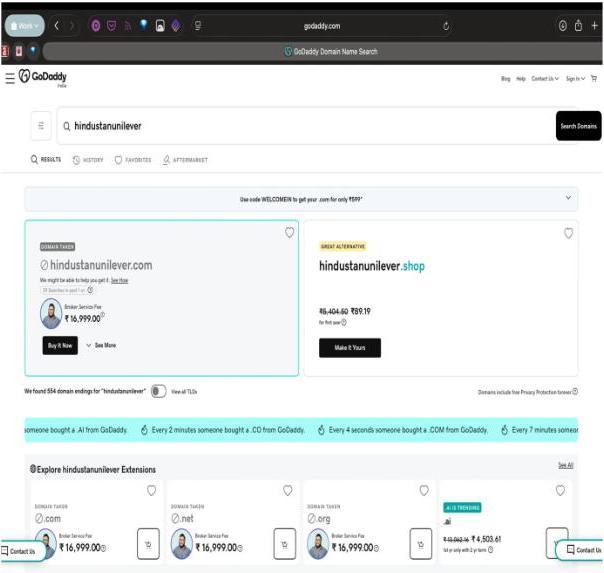Expand the WELCOMEIN promo banner chevron
Viewport: 604px width, 573px height.
pos(568,198)
